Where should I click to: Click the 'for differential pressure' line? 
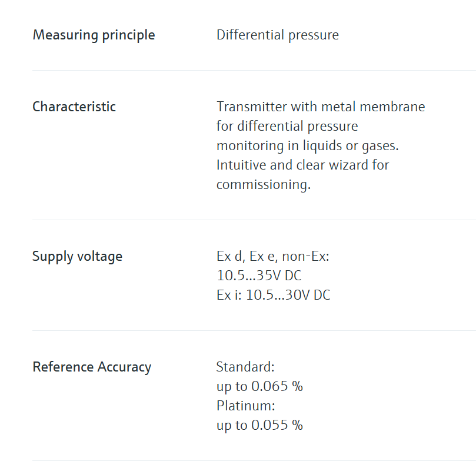(x=287, y=127)
